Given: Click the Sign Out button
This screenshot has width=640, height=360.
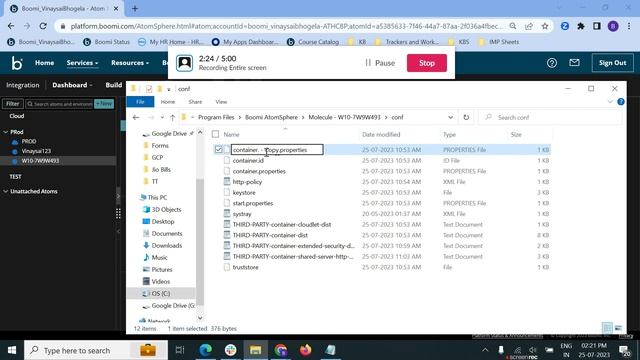Looking at the screenshot, I should pyautogui.click(x=612, y=63).
